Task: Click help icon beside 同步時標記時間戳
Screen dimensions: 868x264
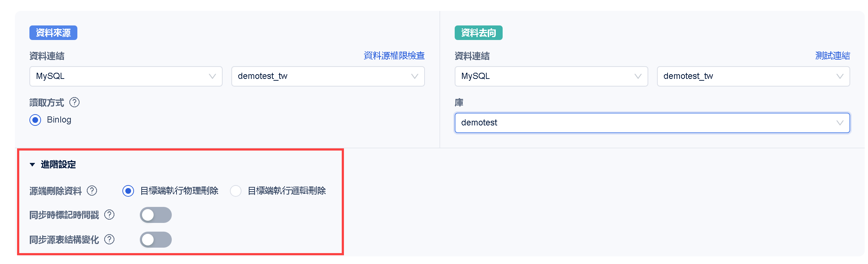Action: [109, 215]
